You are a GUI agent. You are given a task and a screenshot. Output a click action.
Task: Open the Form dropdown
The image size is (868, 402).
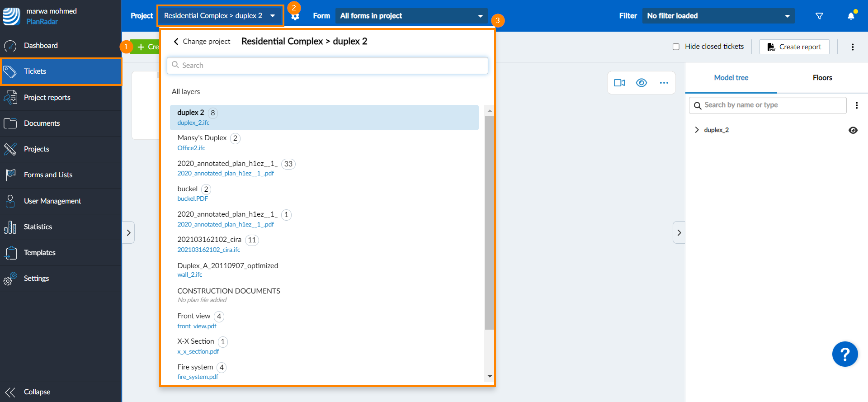411,16
